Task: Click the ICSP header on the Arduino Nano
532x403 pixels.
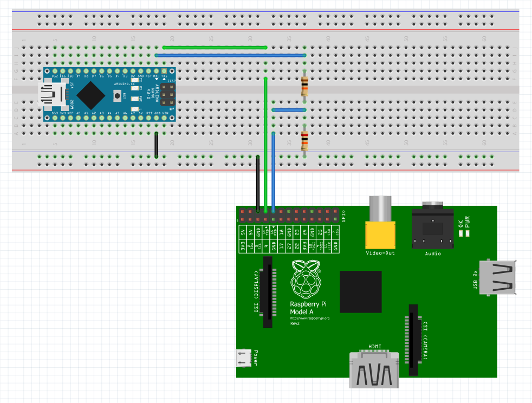Action: pyautogui.click(x=168, y=95)
